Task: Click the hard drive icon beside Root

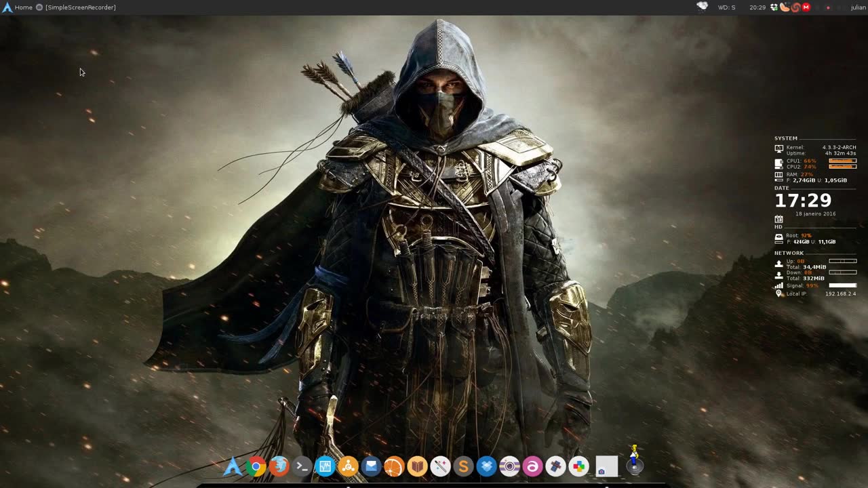Action: click(778, 239)
